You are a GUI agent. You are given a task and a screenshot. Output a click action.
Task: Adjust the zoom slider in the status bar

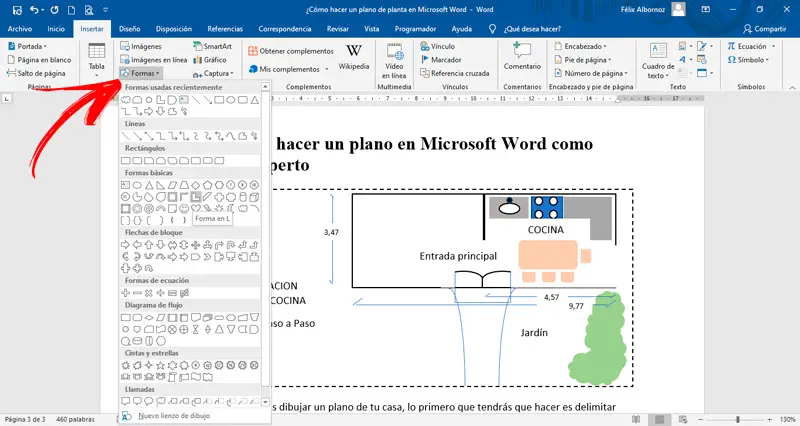click(x=738, y=419)
